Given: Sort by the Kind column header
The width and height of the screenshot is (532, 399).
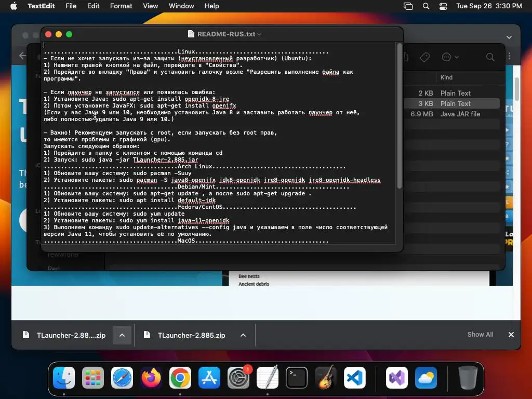Looking at the screenshot, I should [446, 77].
